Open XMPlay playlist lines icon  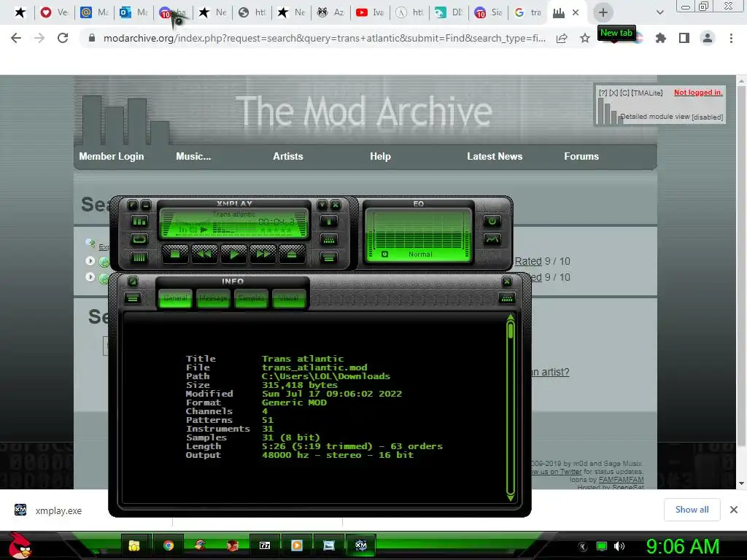[x=329, y=257]
